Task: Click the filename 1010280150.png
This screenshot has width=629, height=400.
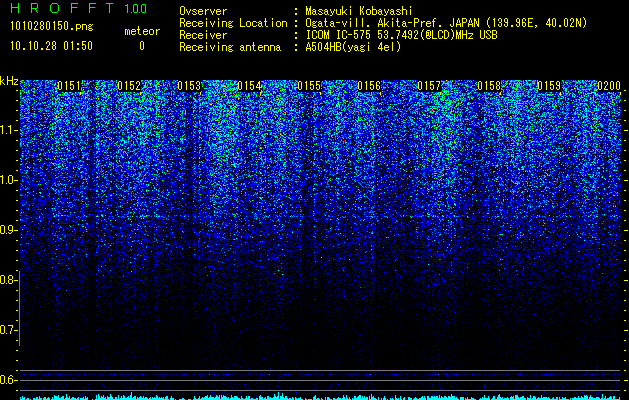Action: [52, 27]
